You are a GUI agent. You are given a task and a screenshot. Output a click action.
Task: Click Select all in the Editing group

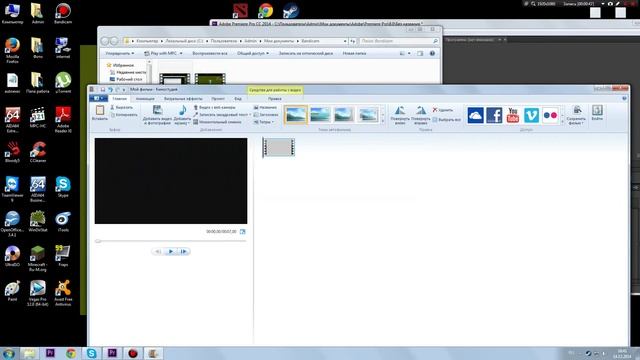point(447,120)
